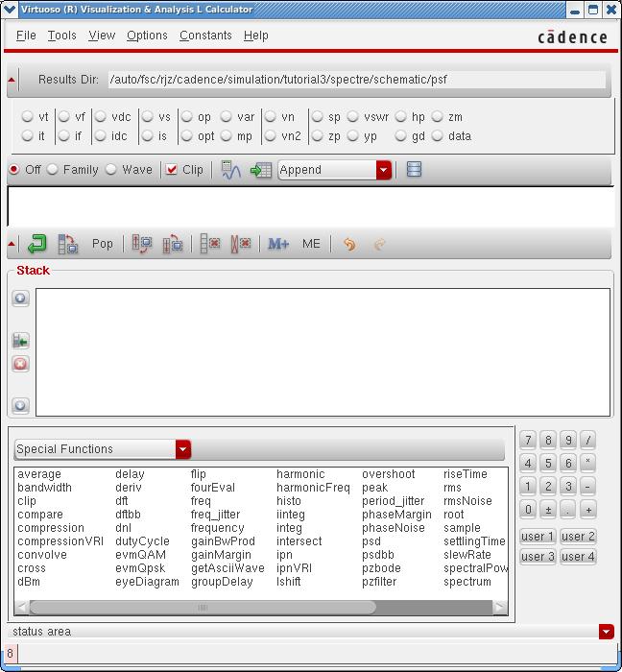
Task: Select the riseTime function
Action: pos(466,474)
